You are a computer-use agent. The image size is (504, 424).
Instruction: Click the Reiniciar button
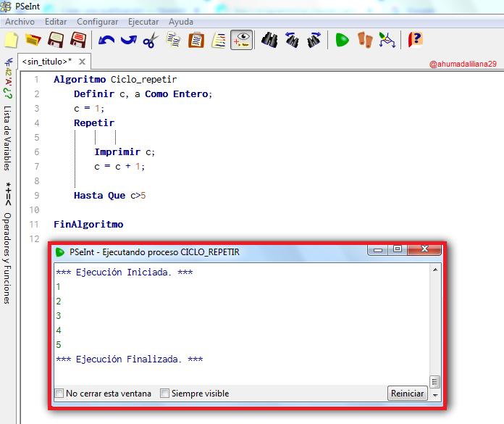click(407, 394)
